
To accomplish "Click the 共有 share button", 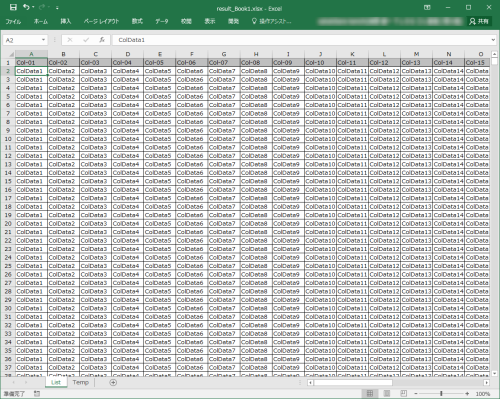I will (479, 21).
